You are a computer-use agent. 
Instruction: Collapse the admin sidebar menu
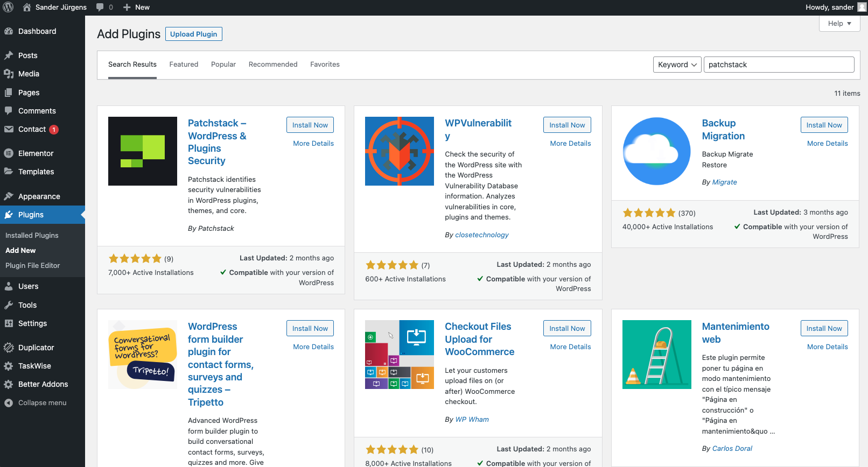click(x=43, y=402)
